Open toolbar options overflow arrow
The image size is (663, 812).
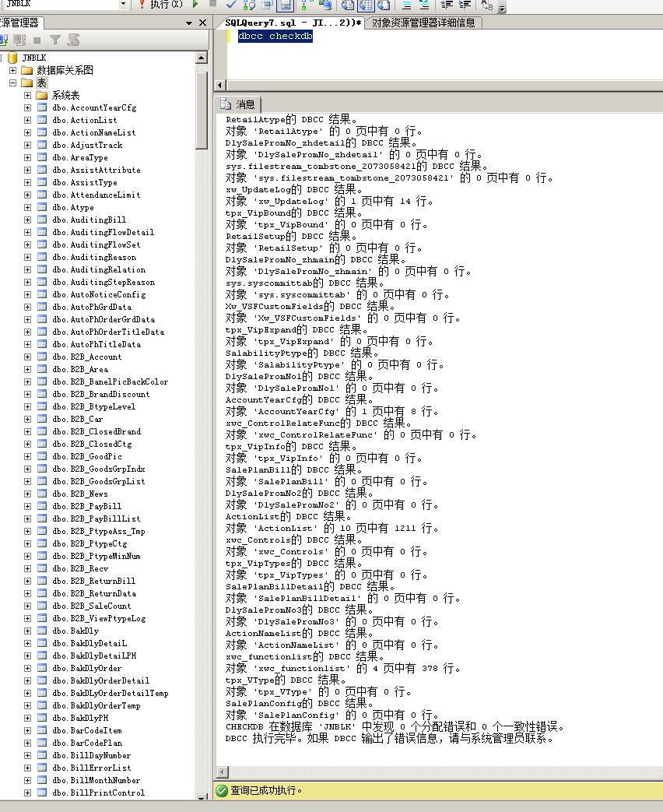coord(502,8)
